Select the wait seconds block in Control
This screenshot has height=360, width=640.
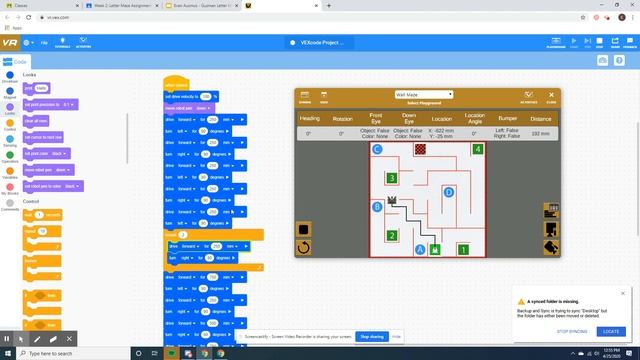pyautogui.click(x=42, y=215)
